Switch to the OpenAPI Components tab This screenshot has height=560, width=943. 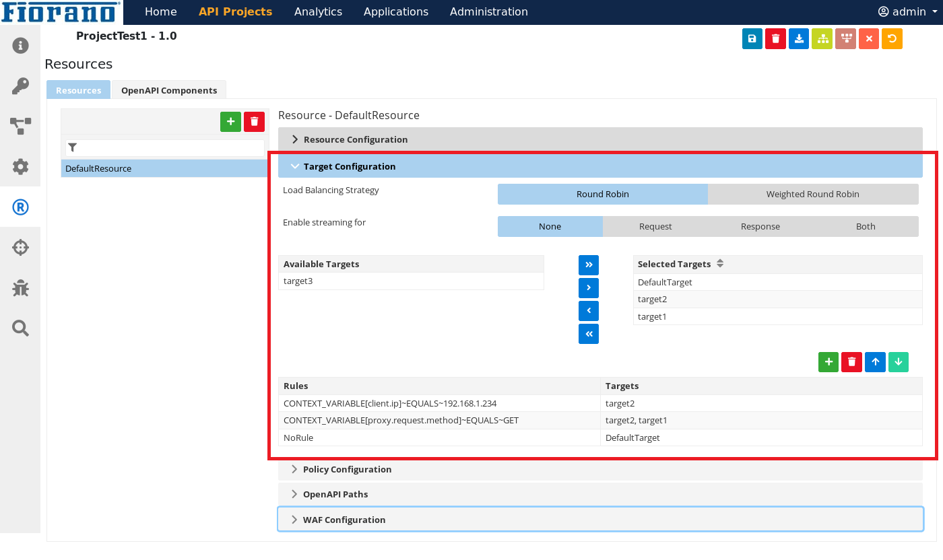pyautogui.click(x=169, y=91)
